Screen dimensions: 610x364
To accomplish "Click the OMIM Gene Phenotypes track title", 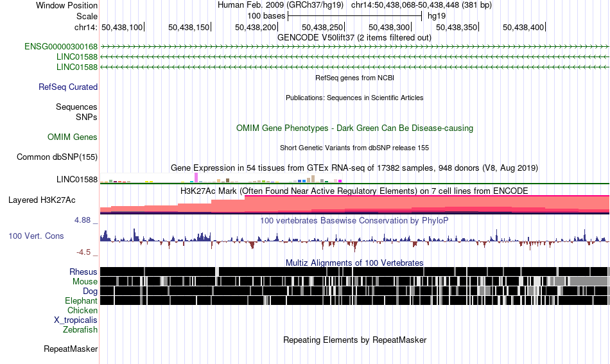I will click(355, 128).
